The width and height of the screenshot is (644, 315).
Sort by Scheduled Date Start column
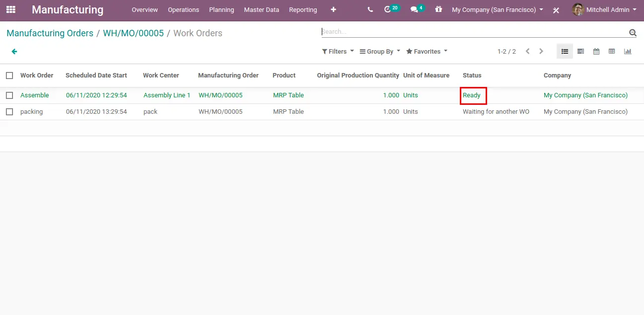coord(96,76)
